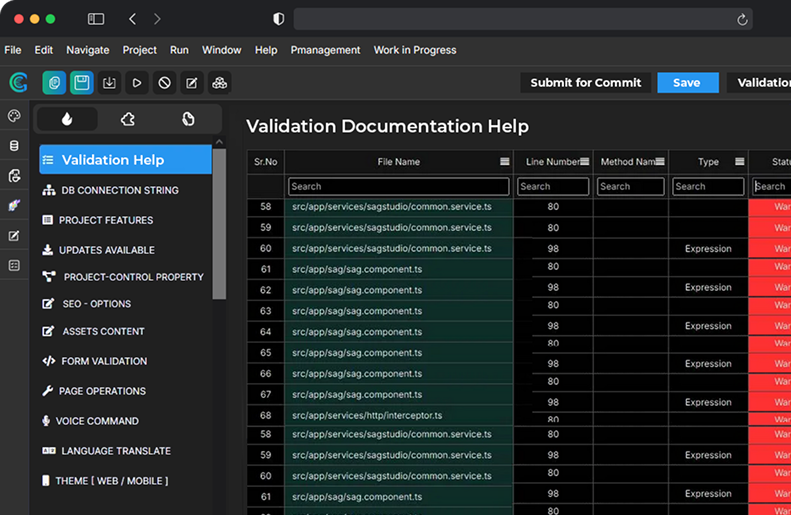The width and height of the screenshot is (791, 515).
Task: Switch to the flame tab in side panel
Action: [67, 119]
